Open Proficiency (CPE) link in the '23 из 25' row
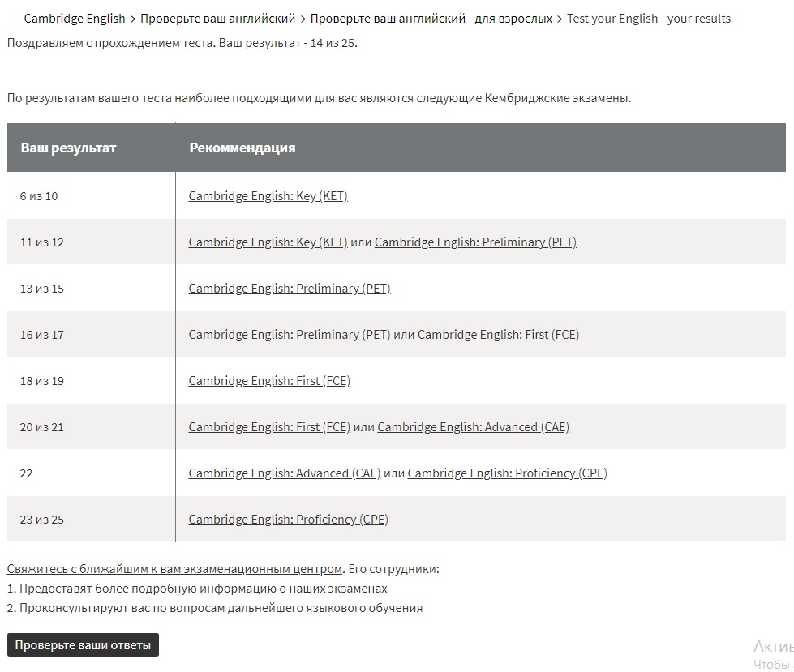 (x=288, y=520)
